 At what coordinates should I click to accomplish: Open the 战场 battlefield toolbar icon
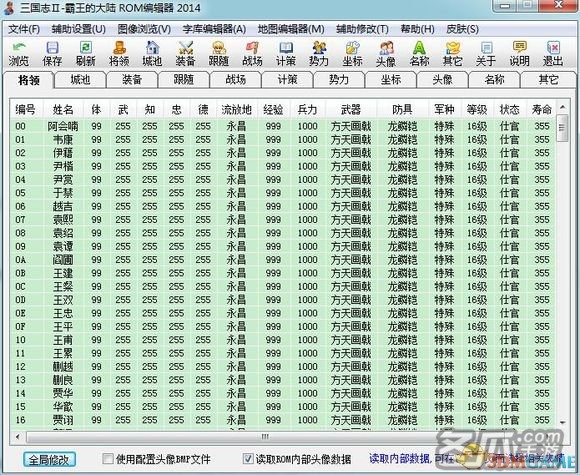[x=252, y=54]
